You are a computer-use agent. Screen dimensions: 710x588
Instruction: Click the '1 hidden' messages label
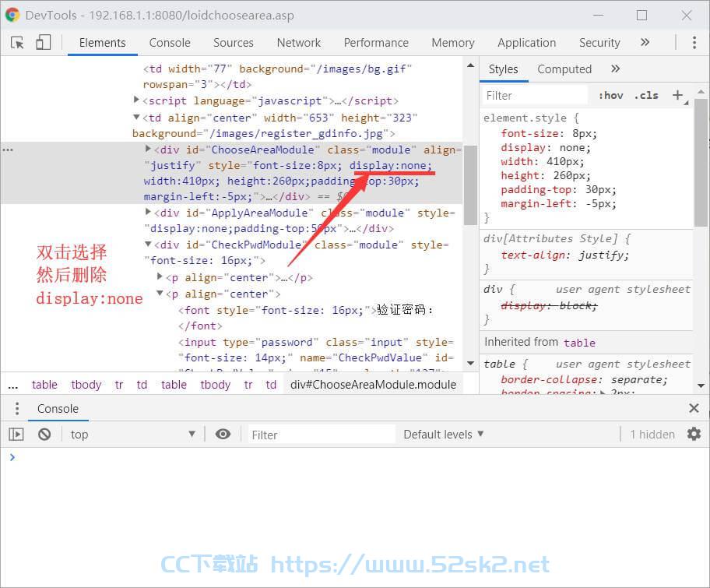[x=652, y=435]
